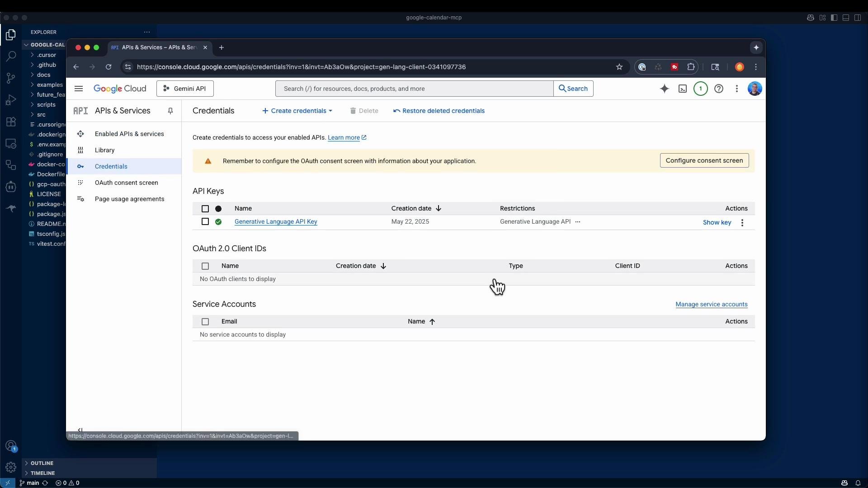Screen dimensions: 868x488
Task: Check the Generative Language API Key row checkbox
Action: (x=205, y=221)
